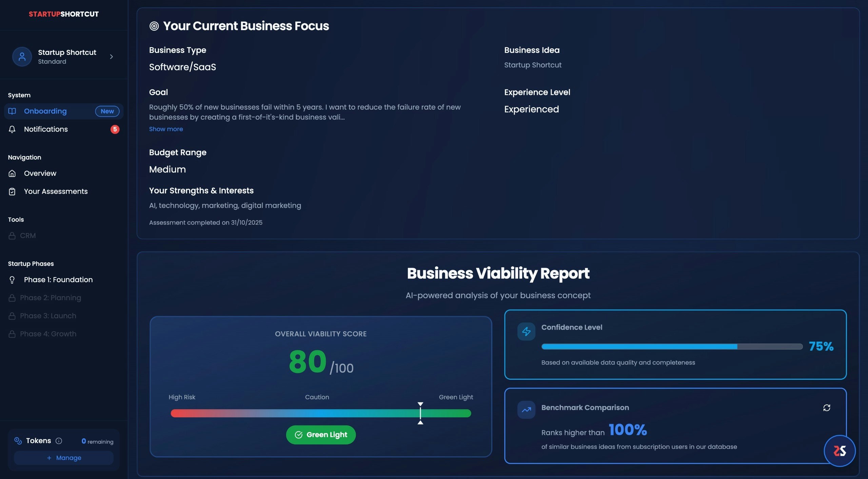Screen dimensions: 868x479
Task: Click the Onboarding book icon
Action: click(x=12, y=111)
